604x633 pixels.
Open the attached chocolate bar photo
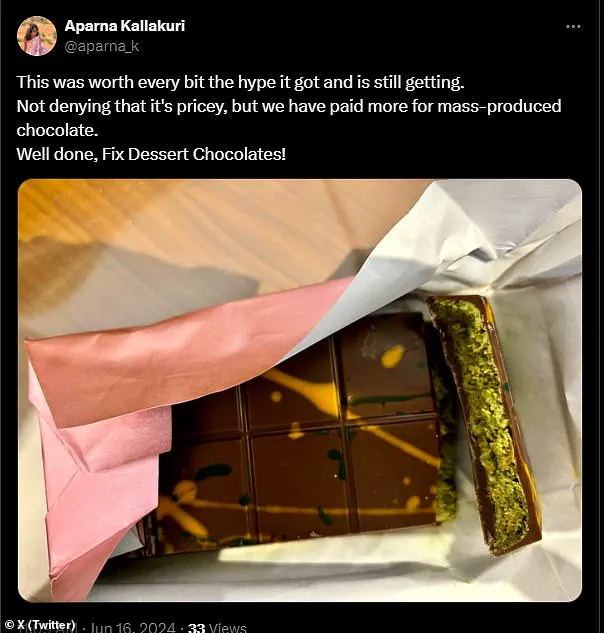[300, 390]
